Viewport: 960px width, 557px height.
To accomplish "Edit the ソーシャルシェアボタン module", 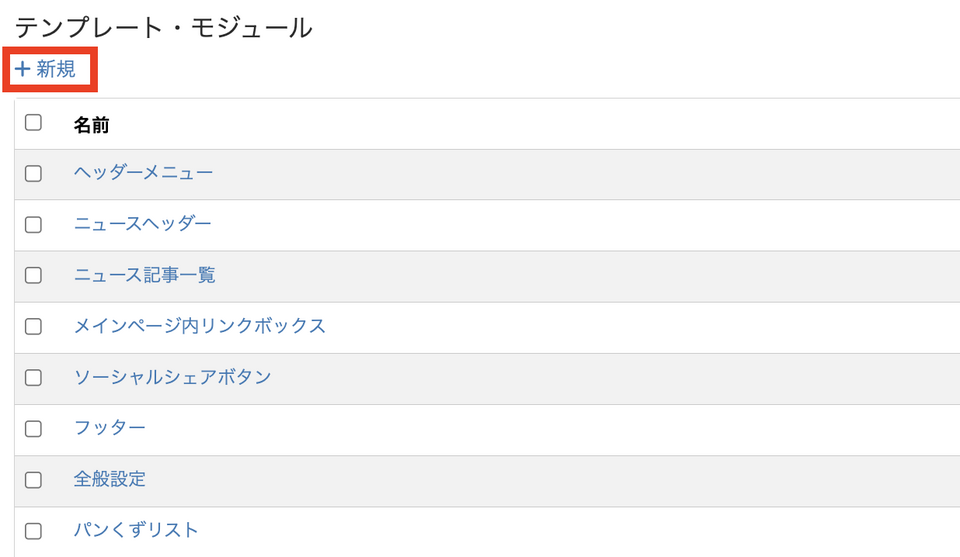I will [x=172, y=377].
